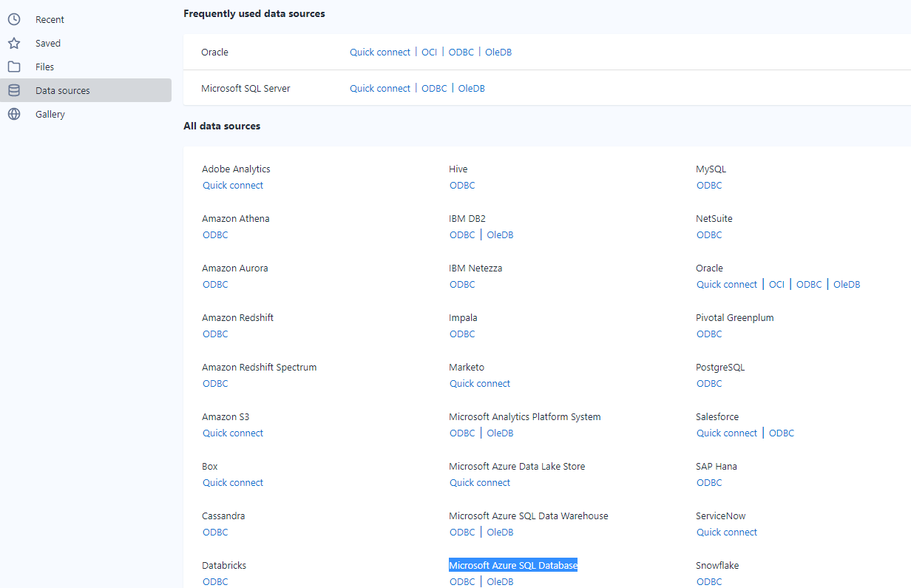
Task: Select Recent in the sidebar
Action: pyautogui.click(x=50, y=19)
